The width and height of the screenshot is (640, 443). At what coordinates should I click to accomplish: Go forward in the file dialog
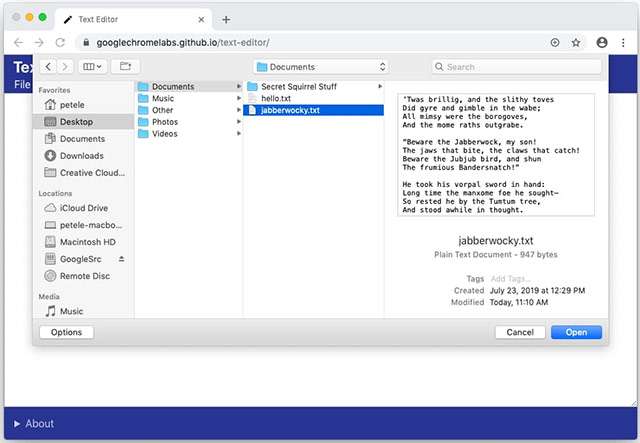(x=65, y=67)
